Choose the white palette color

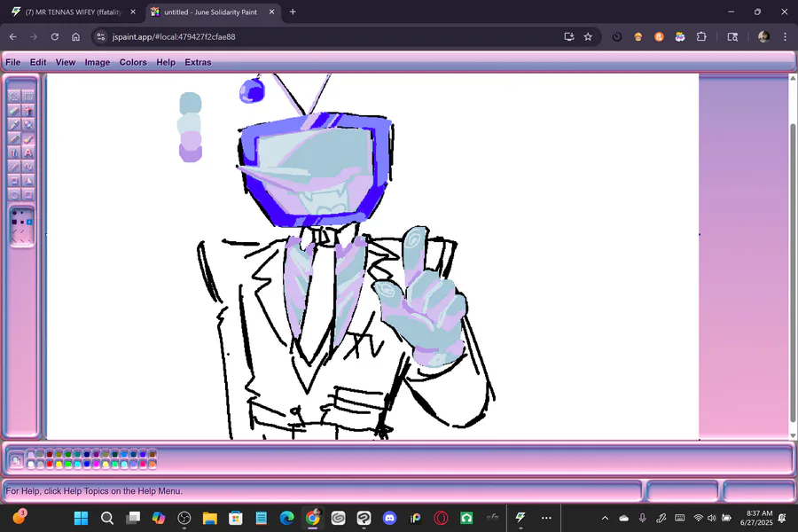pyautogui.click(x=30, y=465)
